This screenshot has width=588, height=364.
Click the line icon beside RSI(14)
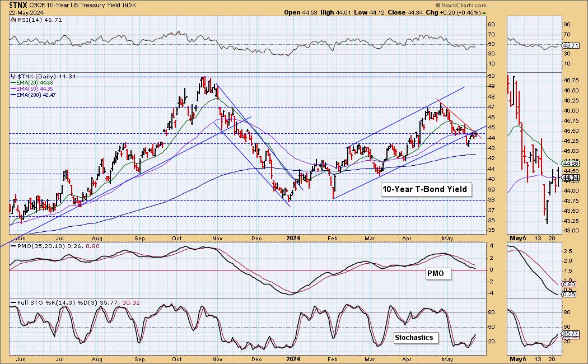(x=13, y=20)
